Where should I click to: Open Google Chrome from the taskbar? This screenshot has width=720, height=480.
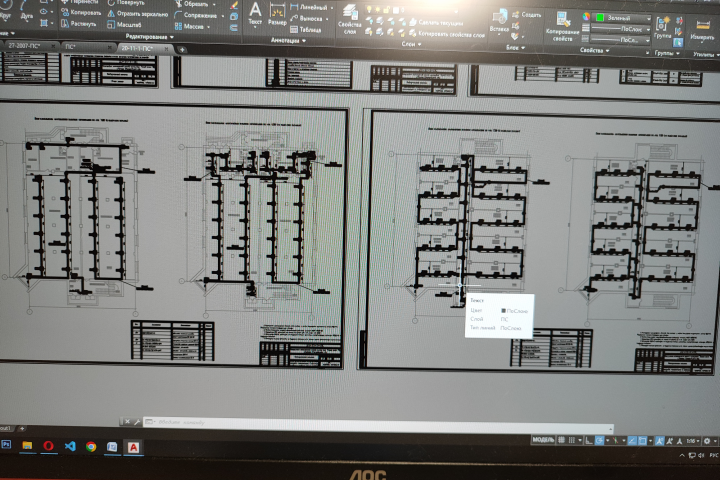coord(91,446)
